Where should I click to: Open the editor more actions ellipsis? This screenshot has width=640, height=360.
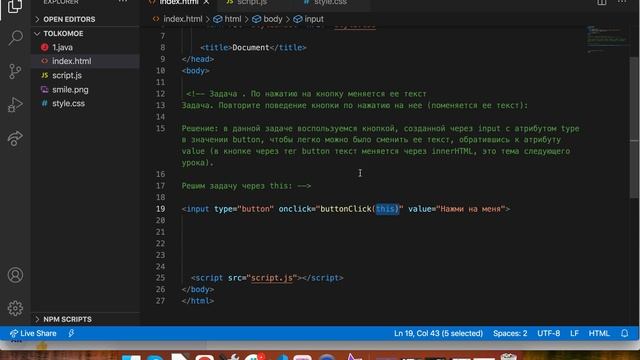pyautogui.click(x=622, y=2)
